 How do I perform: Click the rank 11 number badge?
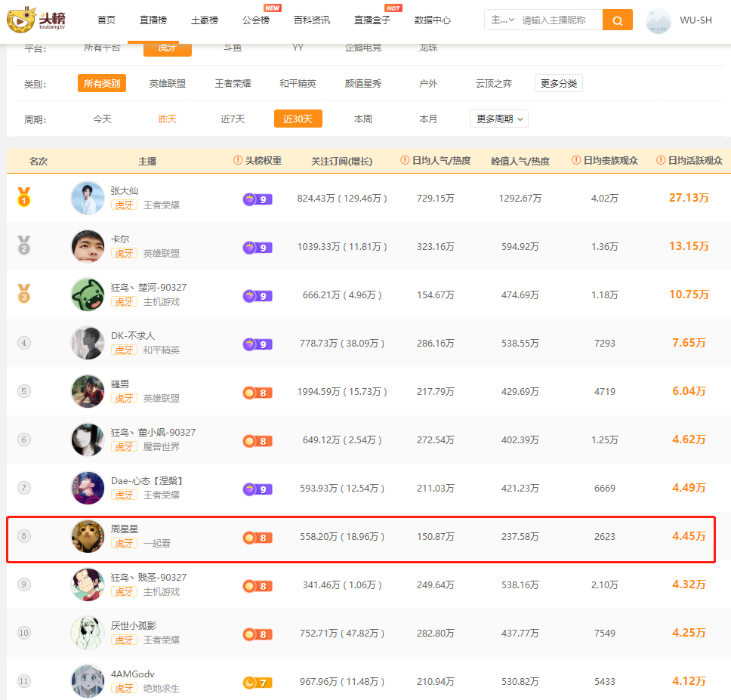pos(23,681)
